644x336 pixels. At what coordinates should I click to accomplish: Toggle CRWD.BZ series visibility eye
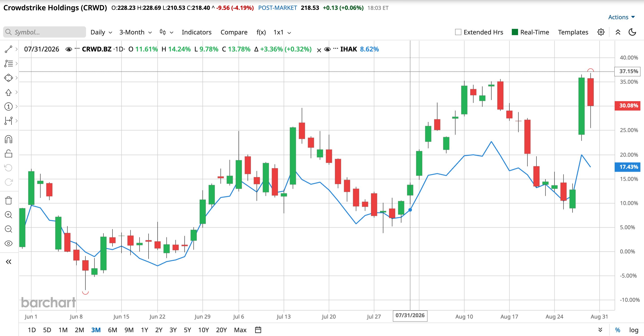[69, 49]
